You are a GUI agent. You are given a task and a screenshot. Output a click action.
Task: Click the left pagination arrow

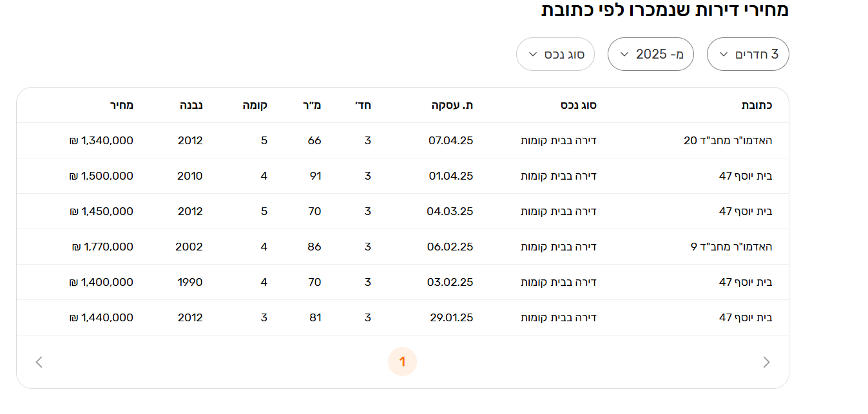coord(39,362)
